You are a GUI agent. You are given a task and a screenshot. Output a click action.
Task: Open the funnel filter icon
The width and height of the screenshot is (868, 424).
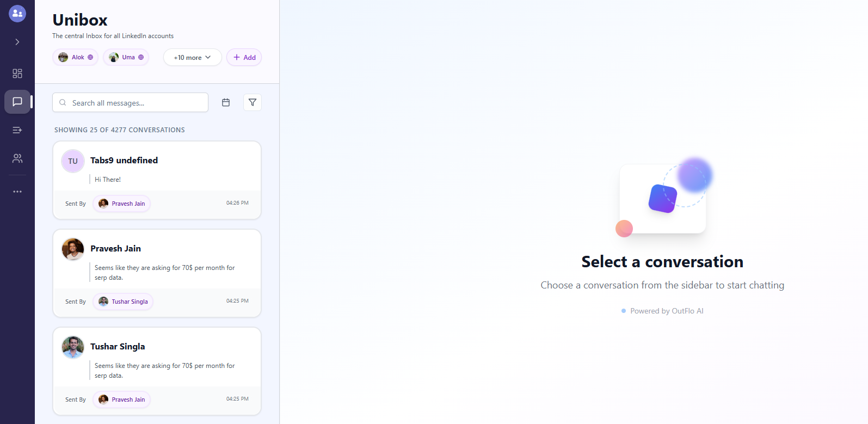253,102
